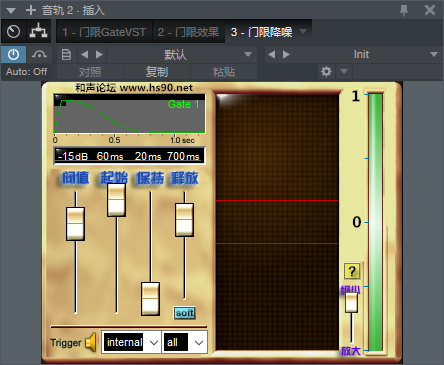Image resolution: width=444 pixels, height=365 pixels.
Task: Switch to tab 2 - 门限效果
Action: point(189,32)
